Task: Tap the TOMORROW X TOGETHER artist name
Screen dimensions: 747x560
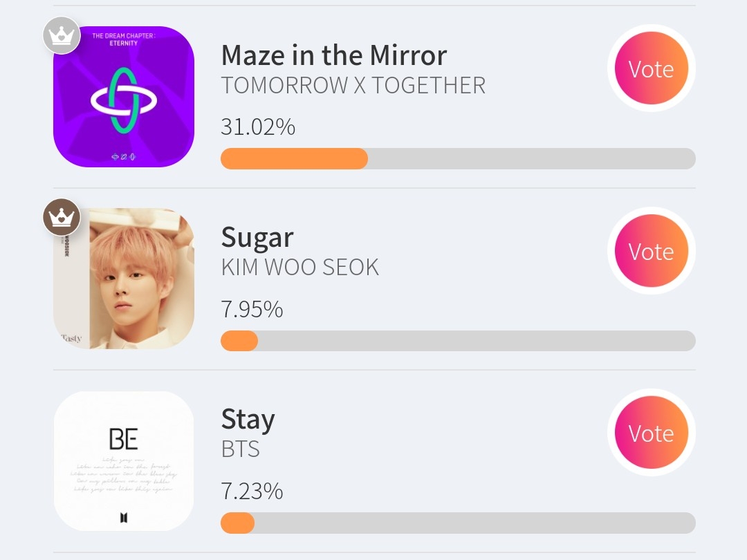Action: (x=353, y=86)
